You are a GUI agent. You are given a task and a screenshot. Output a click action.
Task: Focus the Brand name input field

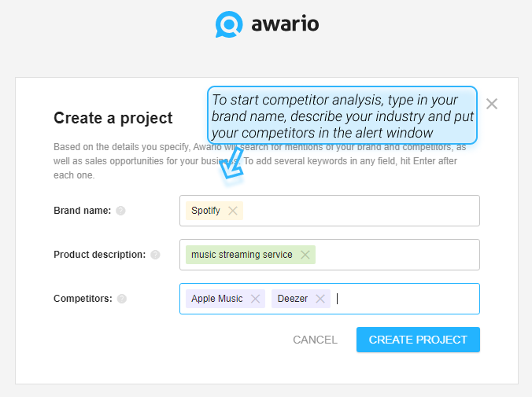[330, 211]
